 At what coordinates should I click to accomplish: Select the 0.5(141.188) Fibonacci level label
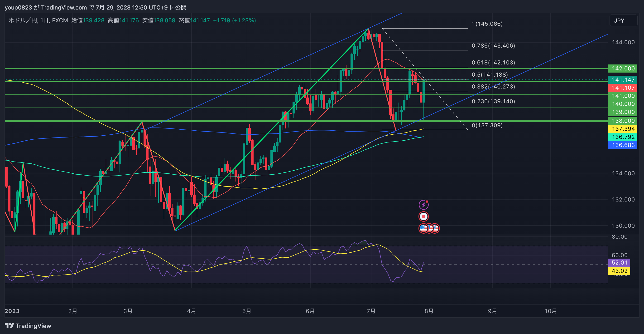(x=490, y=75)
